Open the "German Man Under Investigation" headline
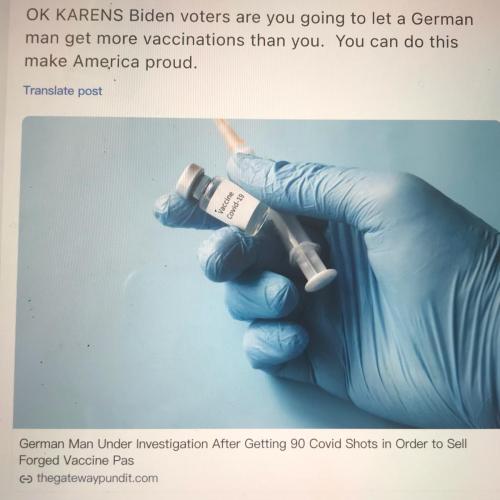Viewport: 500px width, 500px height. [243, 452]
